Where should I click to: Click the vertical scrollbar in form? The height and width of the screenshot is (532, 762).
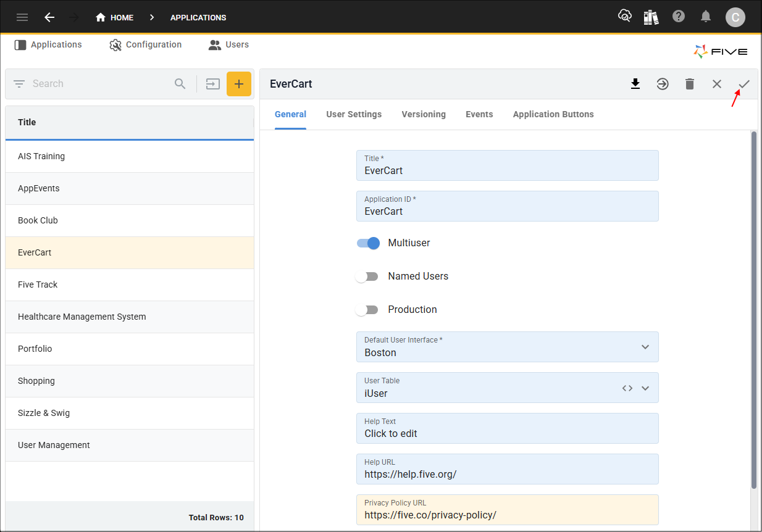754,309
